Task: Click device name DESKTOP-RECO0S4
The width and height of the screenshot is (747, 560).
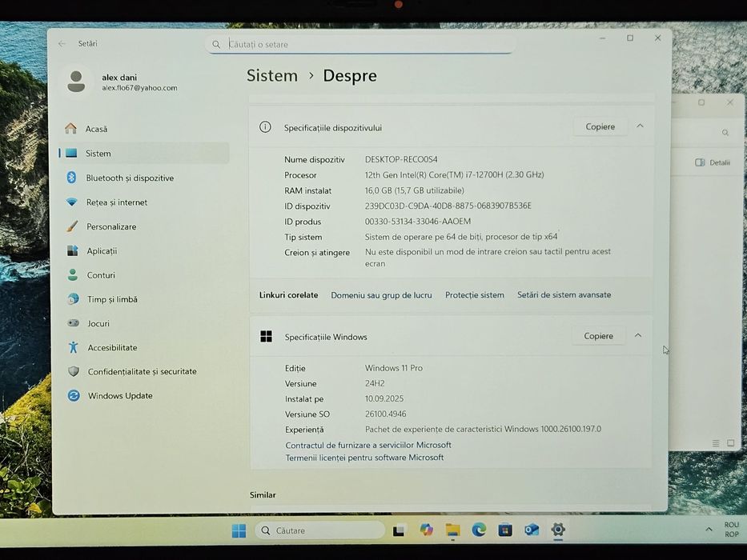Action: pos(401,159)
